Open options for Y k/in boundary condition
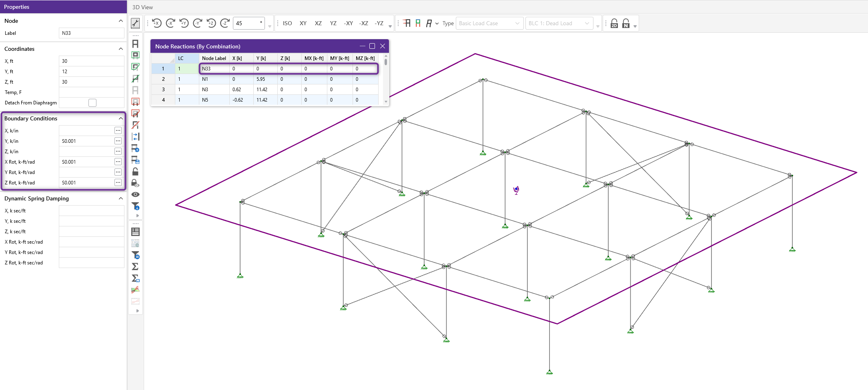868x390 pixels. point(118,141)
